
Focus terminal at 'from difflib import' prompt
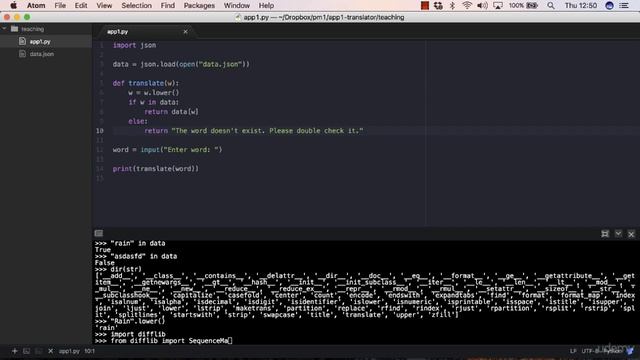click(163, 341)
